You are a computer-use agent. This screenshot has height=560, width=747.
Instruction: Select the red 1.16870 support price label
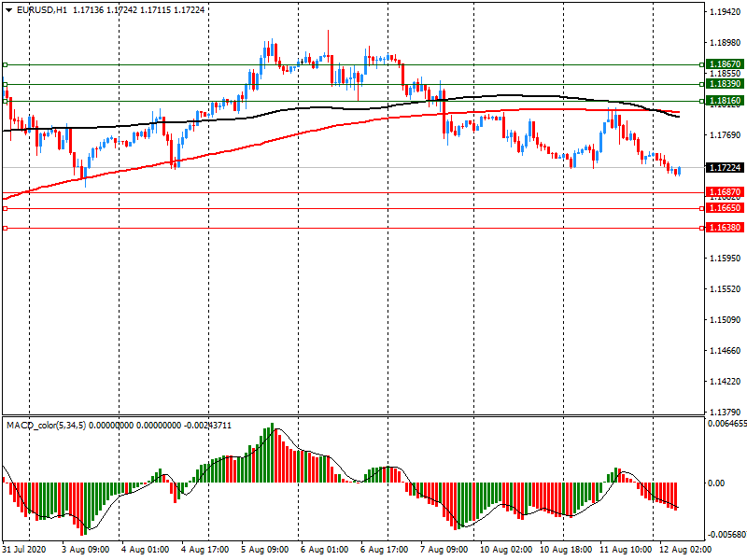726,192
